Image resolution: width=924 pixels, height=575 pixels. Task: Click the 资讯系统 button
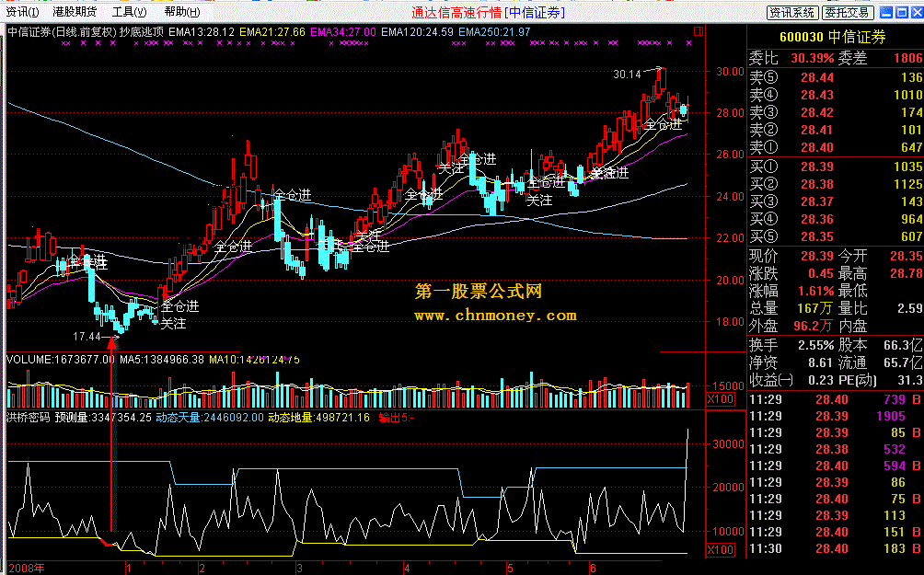pyautogui.click(x=792, y=12)
